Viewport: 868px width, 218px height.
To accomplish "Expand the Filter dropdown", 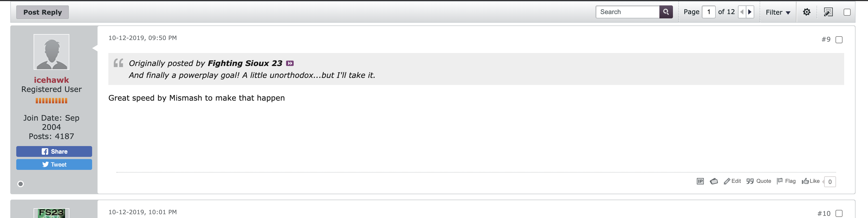I will tap(778, 12).
